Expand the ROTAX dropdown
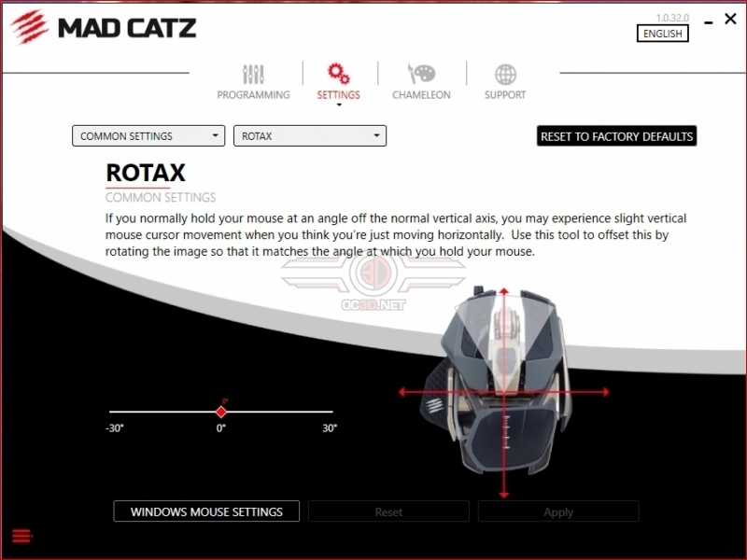Viewport: 747px width, 560px height. pyautogui.click(x=310, y=136)
